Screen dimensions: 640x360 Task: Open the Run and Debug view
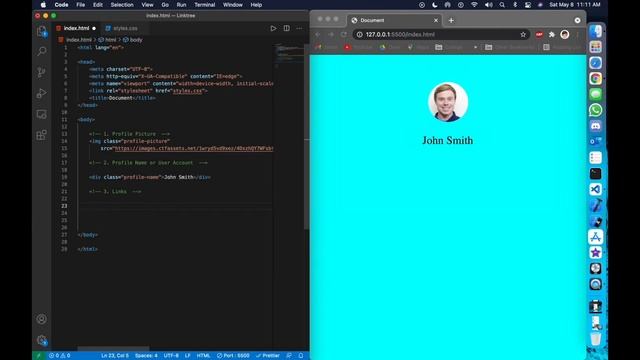click(42, 93)
